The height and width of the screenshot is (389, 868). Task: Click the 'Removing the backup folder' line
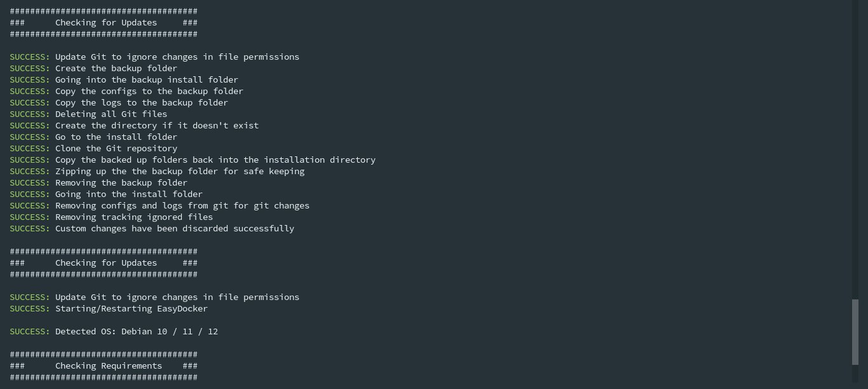(98, 182)
